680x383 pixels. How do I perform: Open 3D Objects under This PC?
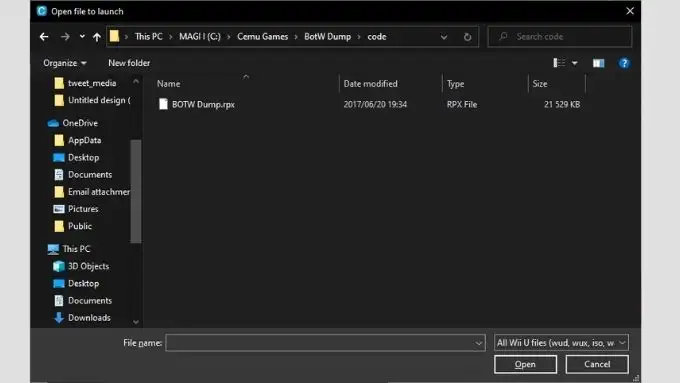point(88,266)
